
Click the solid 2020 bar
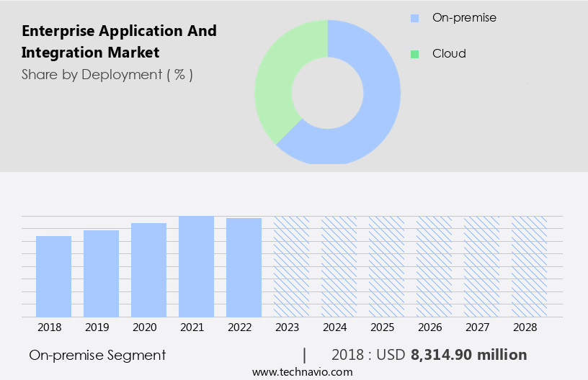[x=149, y=270]
